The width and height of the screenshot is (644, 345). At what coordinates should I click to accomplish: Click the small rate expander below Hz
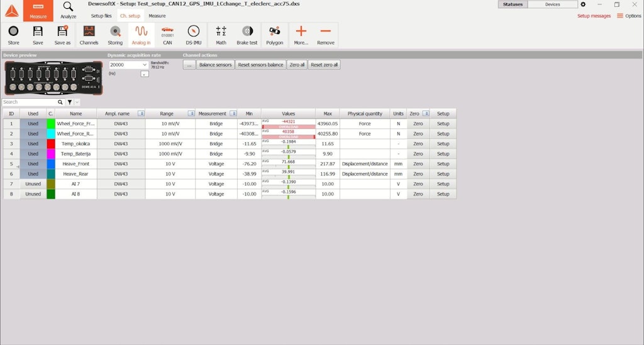click(x=145, y=74)
